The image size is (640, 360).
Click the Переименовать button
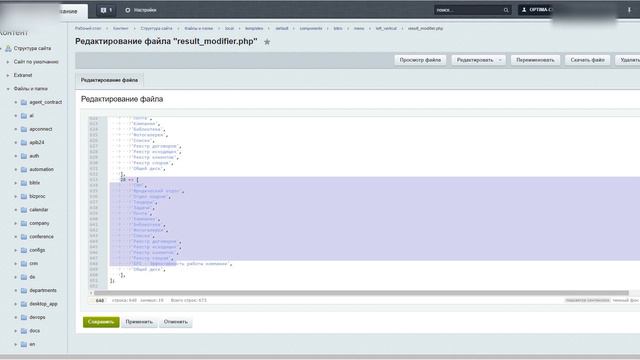pos(535,60)
